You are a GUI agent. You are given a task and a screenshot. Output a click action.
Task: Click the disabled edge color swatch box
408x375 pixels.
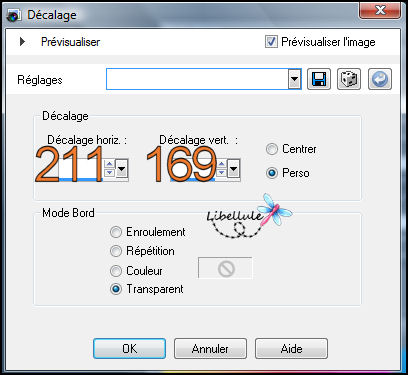(225, 268)
